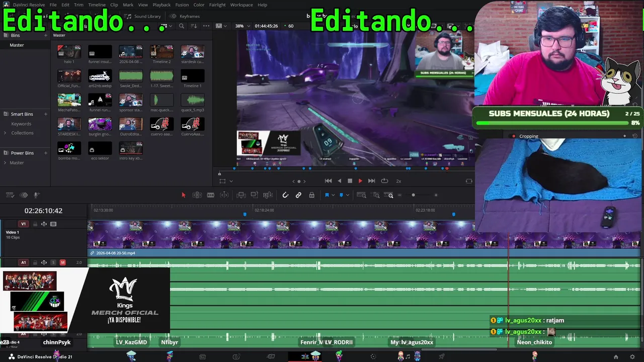Activate the Trim Edit Mode tool
Screen dimensions: 644x362
(197, 195)
